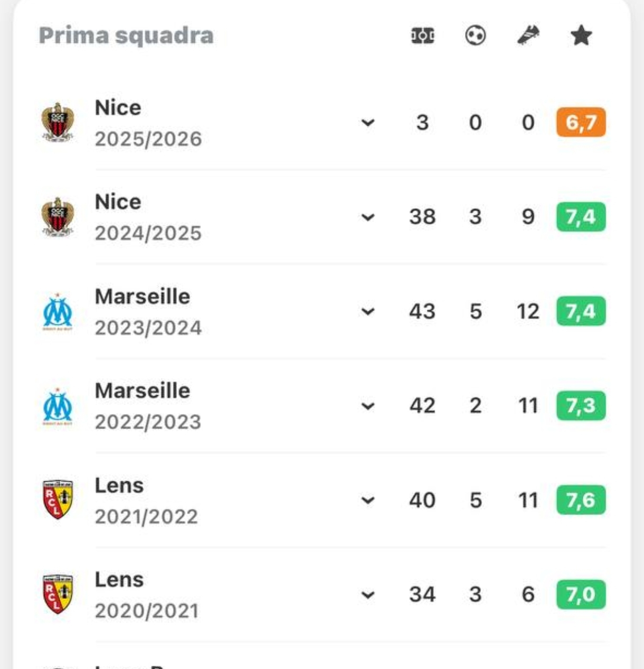644x669 pixels.
Task: Select the Prima squadra section heading
Action: (x=126, y=36)
